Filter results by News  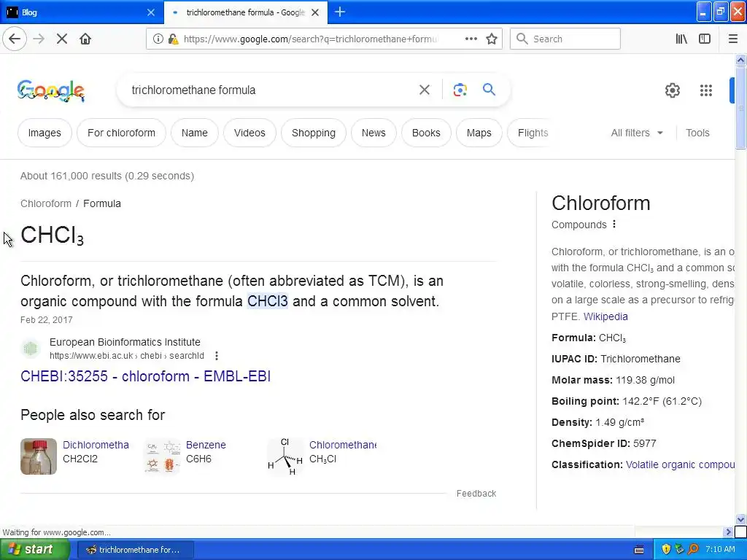tap(373, 133)
